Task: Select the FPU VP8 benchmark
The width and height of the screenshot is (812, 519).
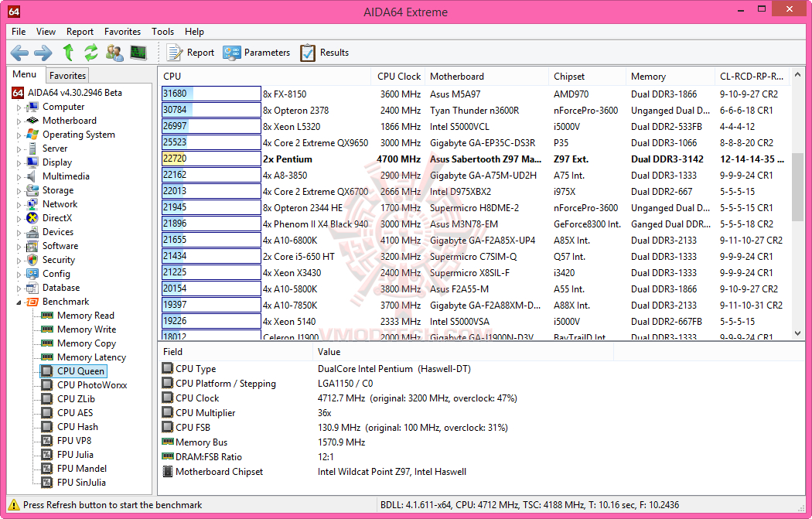Action: [x=74, y=441]
